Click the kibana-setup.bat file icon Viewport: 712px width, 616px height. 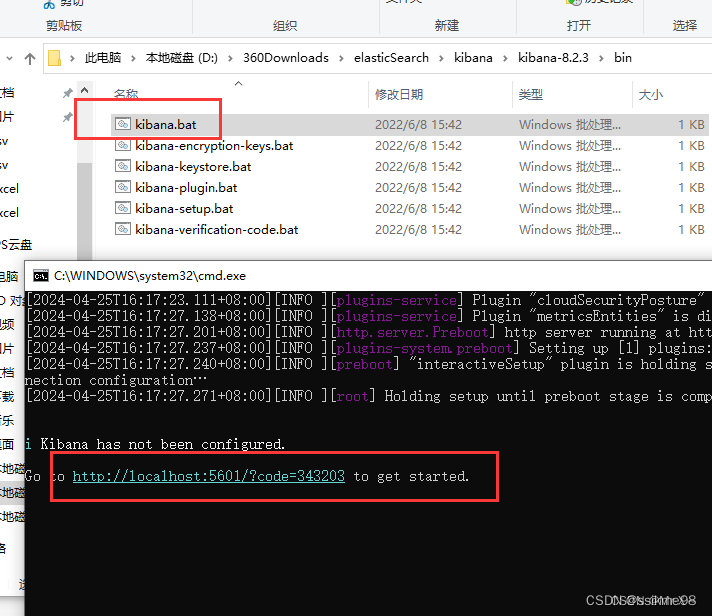click(x=123, y=208)
